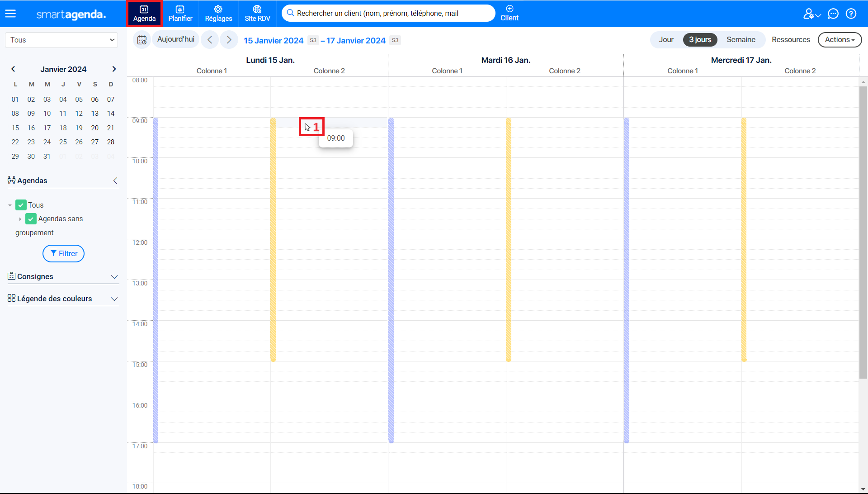Collapse the Agendas panel
868x494 pixels.
coord(115,181)
